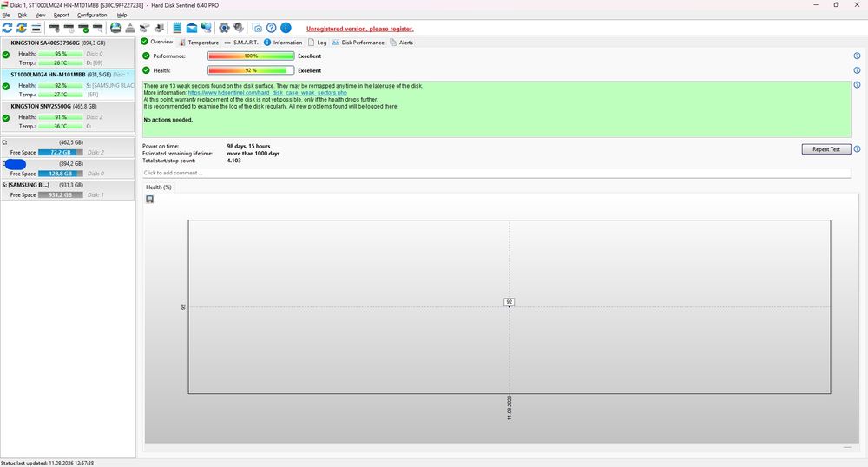Click the 'more than 1000 days' lifetime value

click(253, 154)
